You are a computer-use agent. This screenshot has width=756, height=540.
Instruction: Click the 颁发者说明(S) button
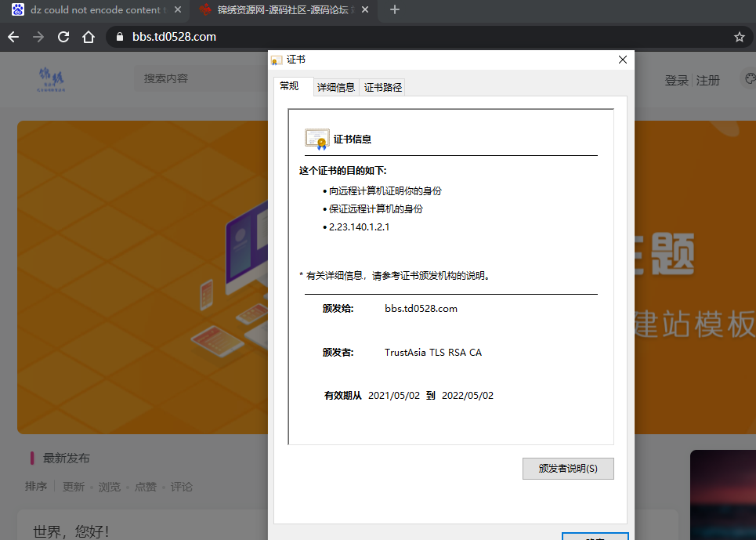pyautogui.click(x=568, y=469)
